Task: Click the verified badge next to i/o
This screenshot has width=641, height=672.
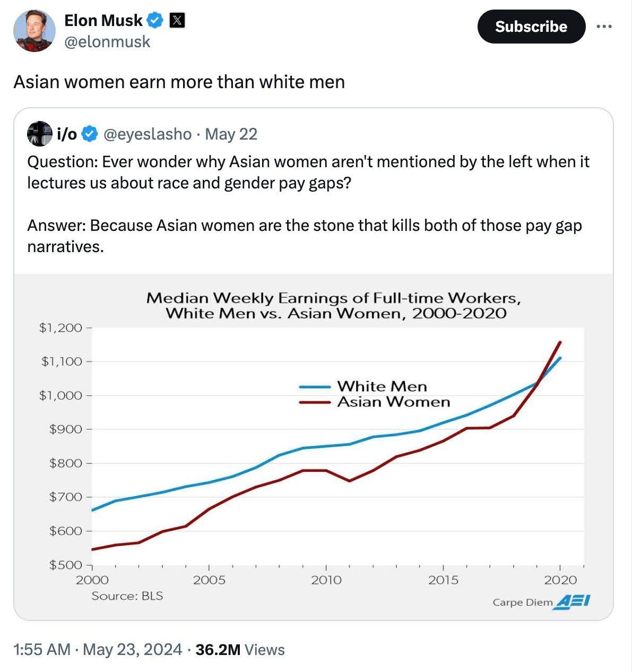Action: pyautogui.click(x=90, y=134)
